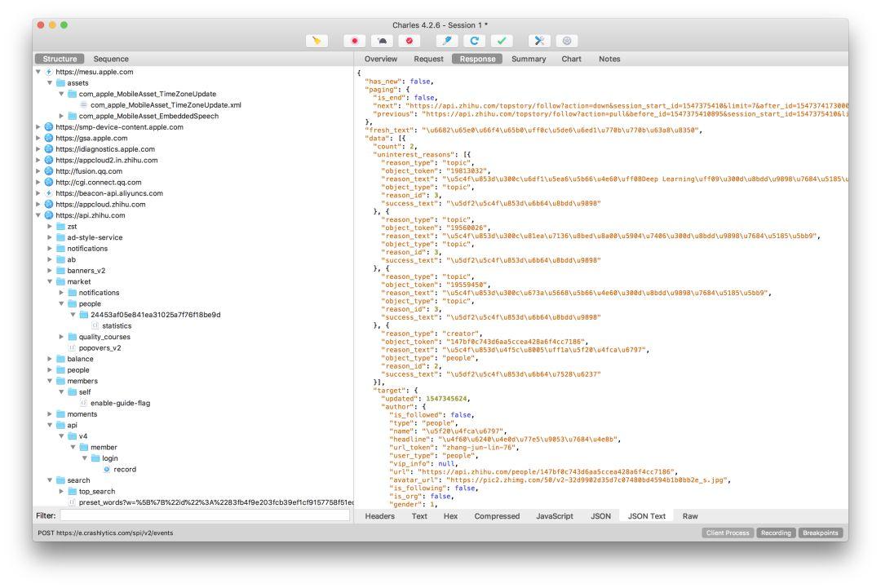Click the pen Compose request icon
881x588 pixels.
tap(447, 41)
